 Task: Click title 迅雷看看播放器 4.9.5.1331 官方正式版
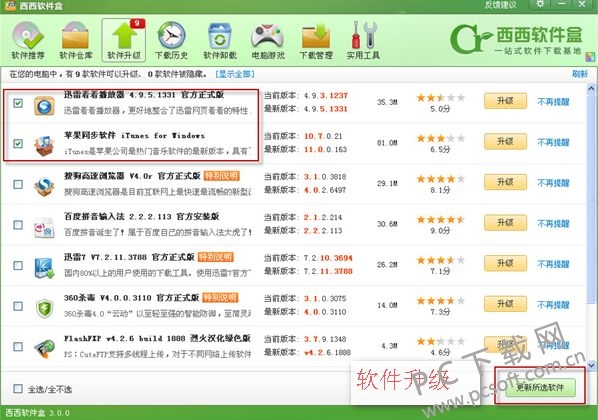(x=144, y=95)
